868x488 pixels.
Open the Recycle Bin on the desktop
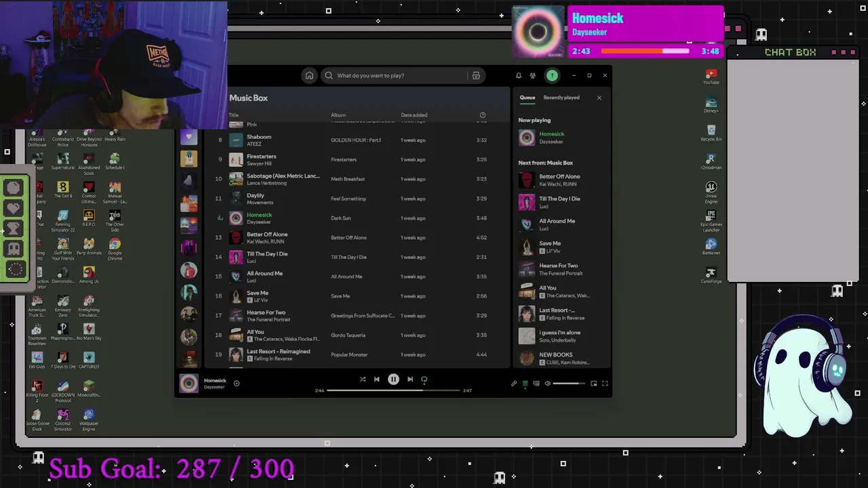click(711, 133)
